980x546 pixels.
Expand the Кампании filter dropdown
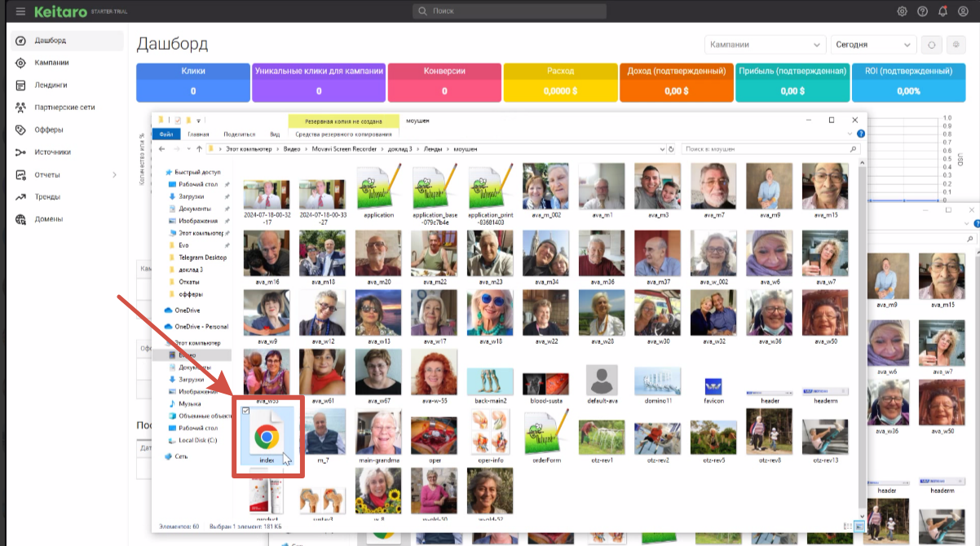click(764, 45)
